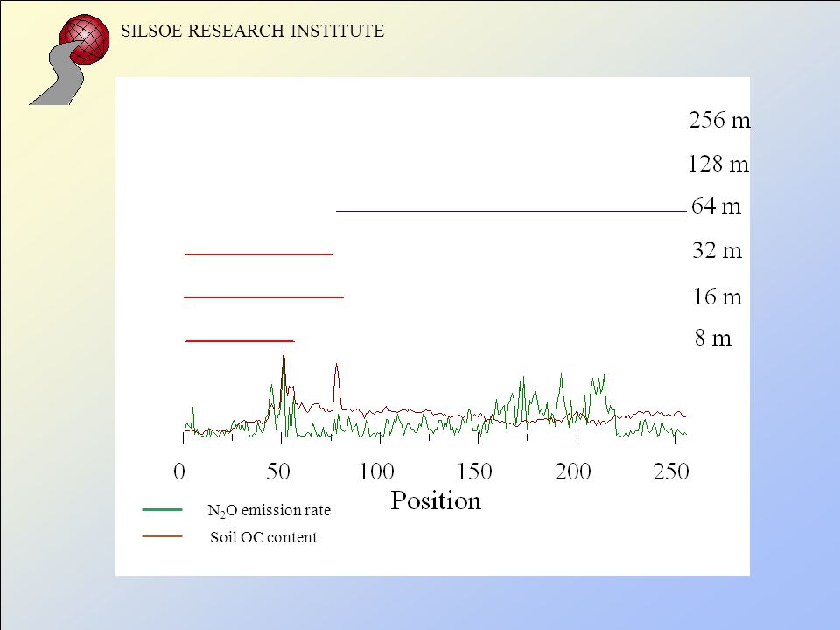840x630 pixels.
Task: Click the axis tick label '150'
Action: click(x=474, y=472)
